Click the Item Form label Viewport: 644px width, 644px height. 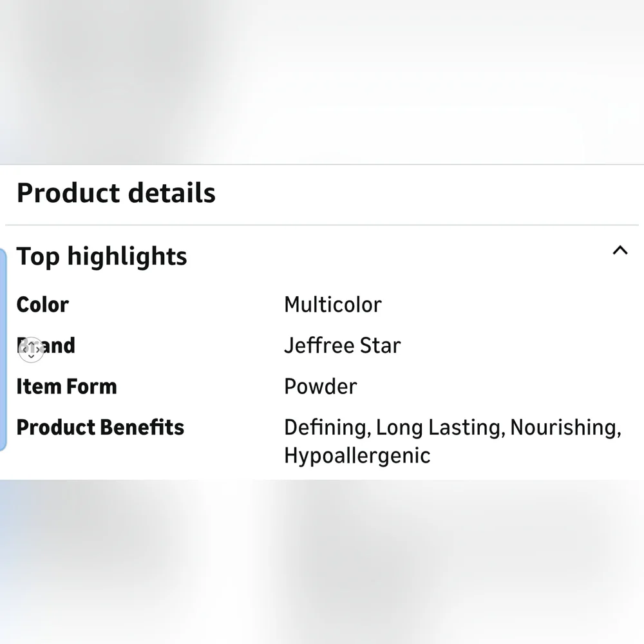(x=66, y=386)
